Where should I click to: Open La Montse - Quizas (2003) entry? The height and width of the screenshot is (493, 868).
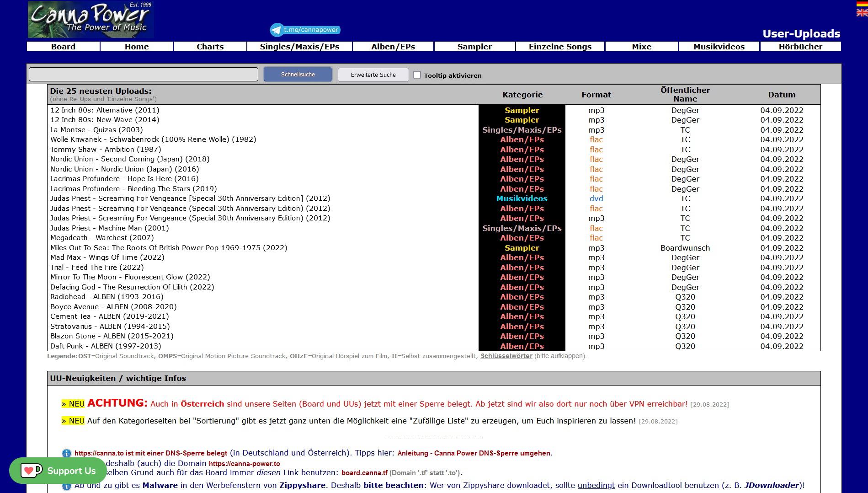tap(96, 130)
